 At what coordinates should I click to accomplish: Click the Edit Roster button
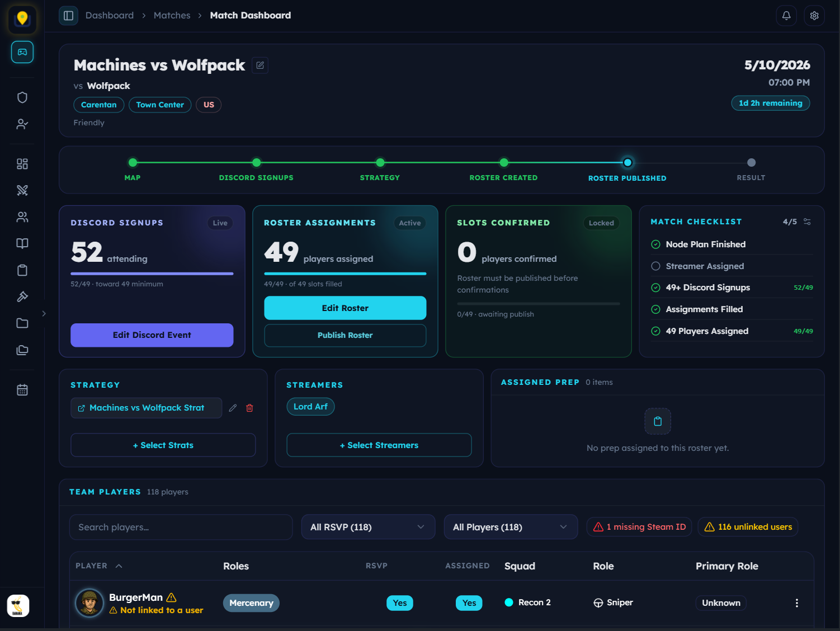pyautogui.click(x=345, y=308)
